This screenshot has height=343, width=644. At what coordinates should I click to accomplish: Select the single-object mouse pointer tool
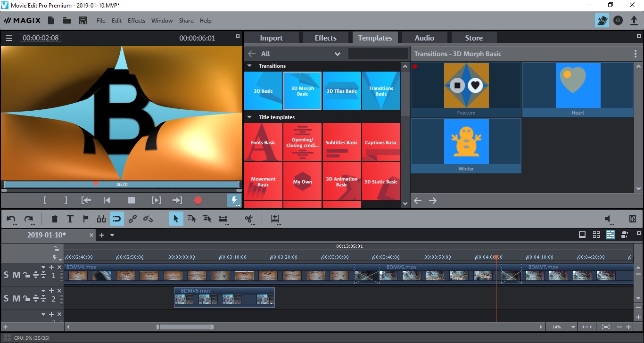click(x=176, y=219)
